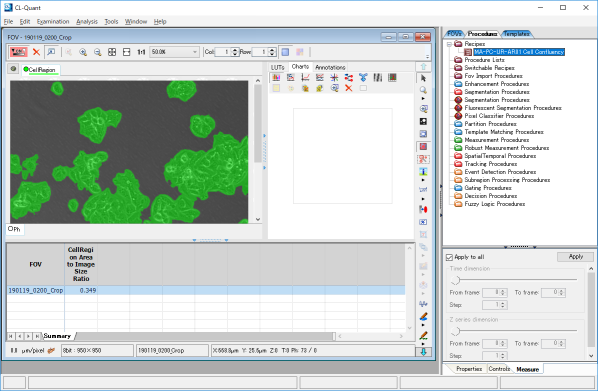Viewport: 598px width, 391px height.
Task: Toggle the CellRegion green channel indicator
Action: point(26,69)
